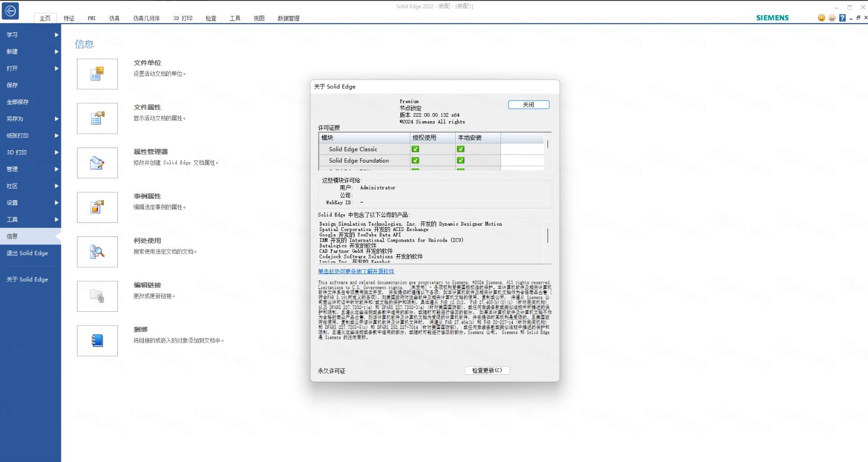Screen dimensions: 868x462
Task: Toggle Solid Edge Foundation 本地安装 checkbox
Action: [461, 160]
